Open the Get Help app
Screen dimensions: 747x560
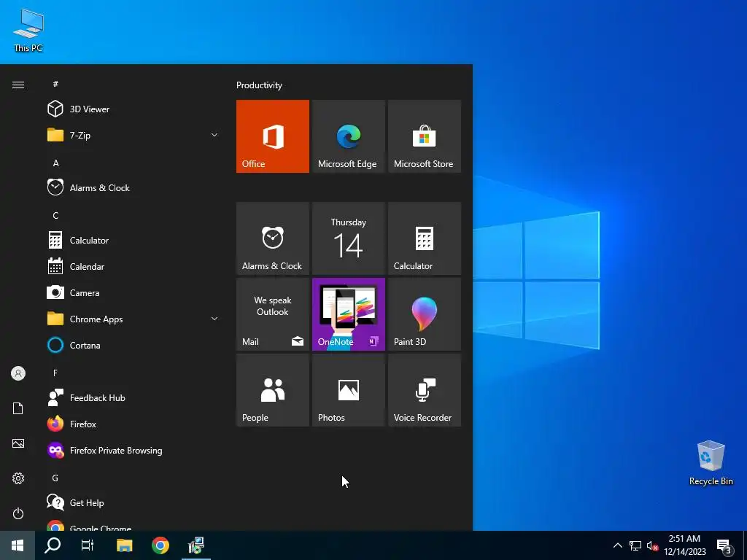(133, 503)
